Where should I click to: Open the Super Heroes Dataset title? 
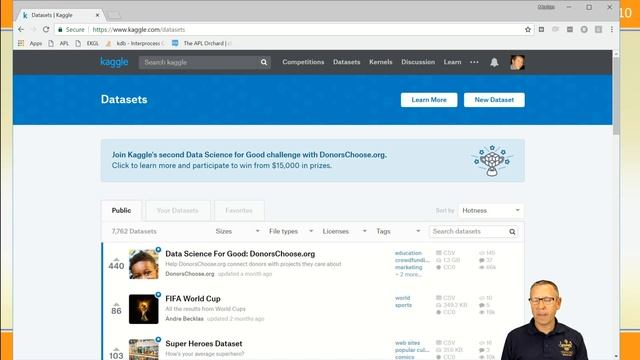point(204,344)
